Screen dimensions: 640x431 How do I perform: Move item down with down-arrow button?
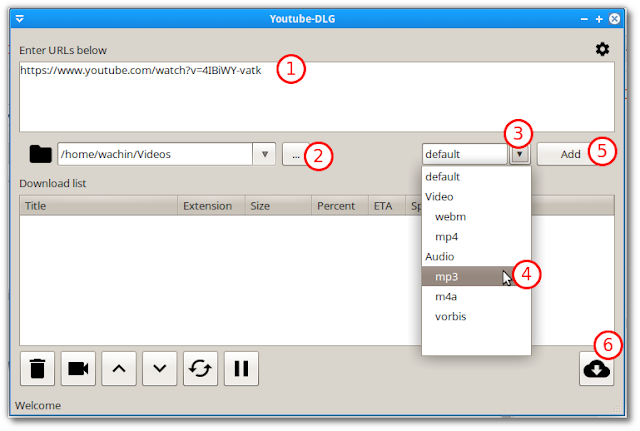coord(160,369)
